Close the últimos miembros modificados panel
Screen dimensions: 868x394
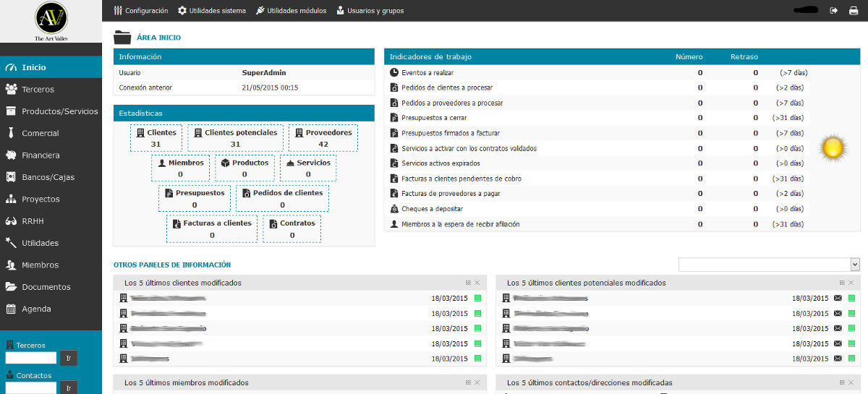coord(477,382)
